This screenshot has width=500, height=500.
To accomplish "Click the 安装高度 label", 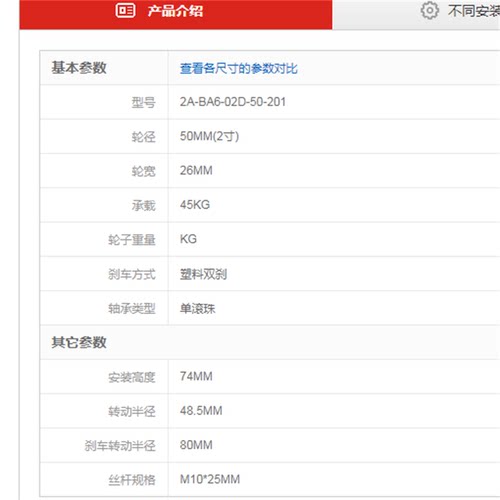I will coord(132,377).
